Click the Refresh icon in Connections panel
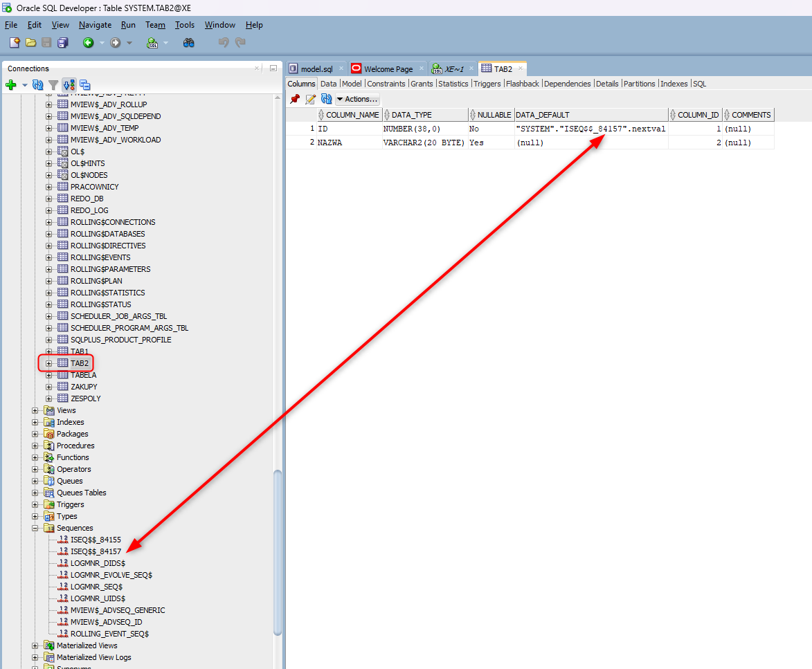The width and height of the screenshot is (812, 669). point(38,85)
